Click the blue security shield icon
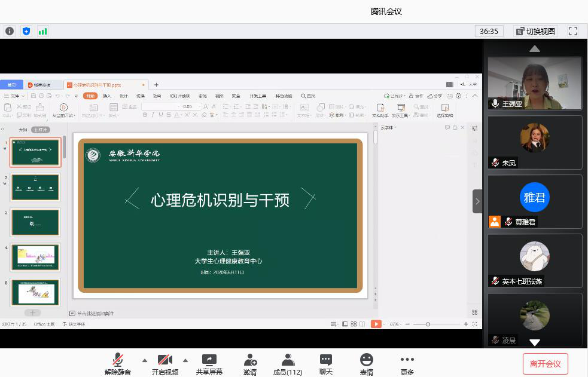588x377 pixels. (26, 31)
